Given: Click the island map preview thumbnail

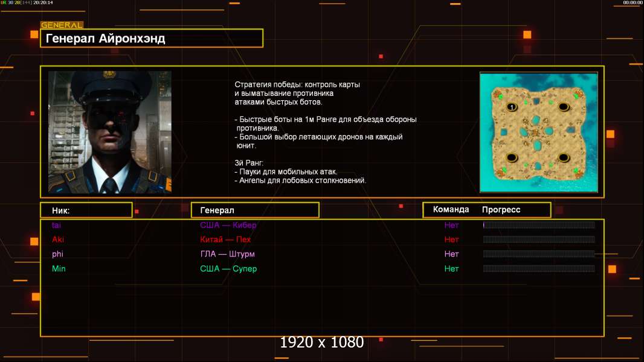Looking at the screenshot, I should (x=538, y=132).
